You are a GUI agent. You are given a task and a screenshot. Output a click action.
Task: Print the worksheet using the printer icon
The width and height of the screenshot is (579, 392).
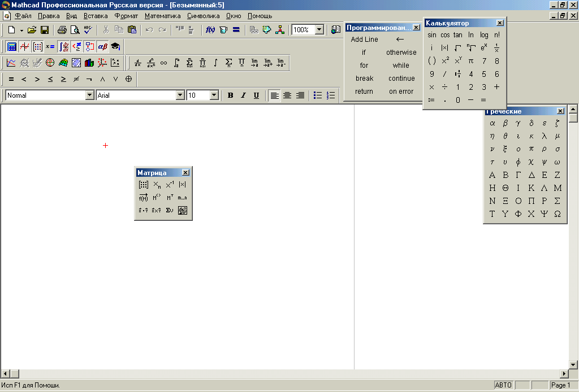point(62,30)
